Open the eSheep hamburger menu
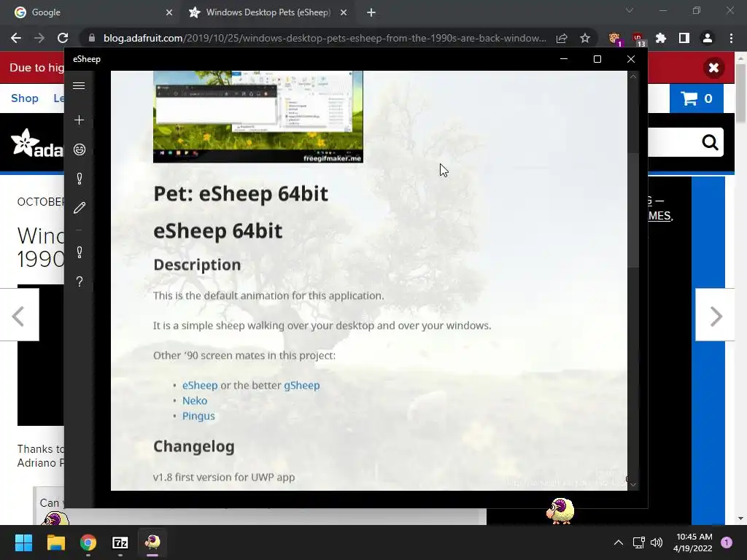The image size is (747, 560). coord(79,86)
